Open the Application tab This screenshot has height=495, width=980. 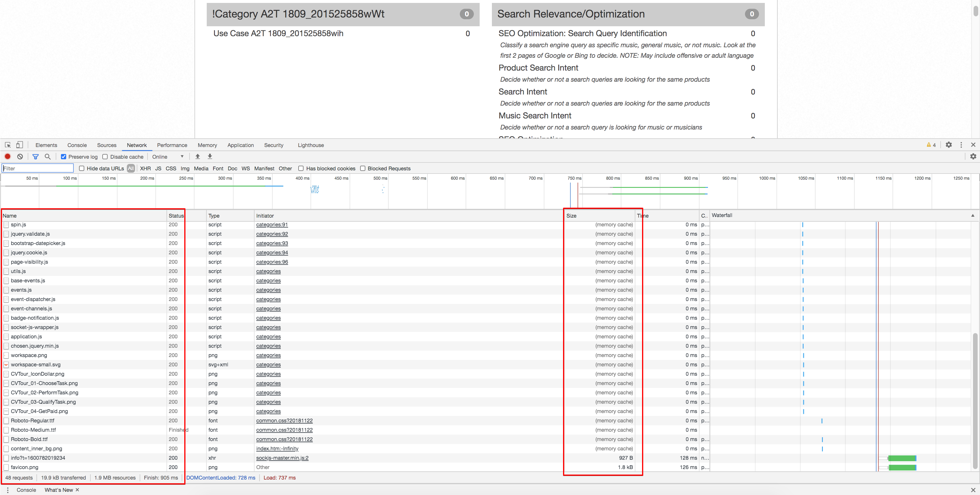[241, 145]
